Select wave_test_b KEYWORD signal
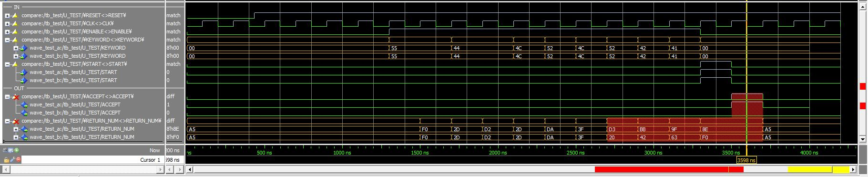This screenshot has height=177, width=868. click(x=77, y=56)
